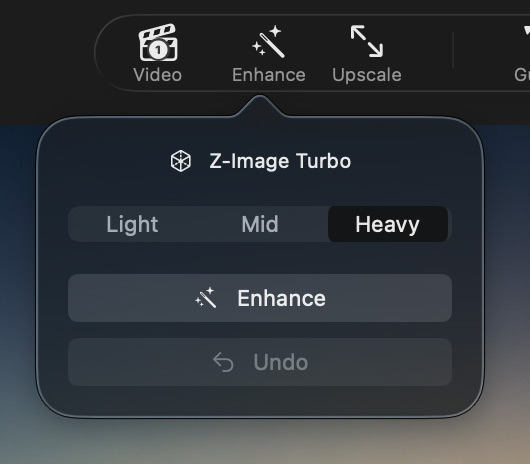Click the Upscale label in toolbar
This screenshot has width=530, height=464.
coord(367,75)
